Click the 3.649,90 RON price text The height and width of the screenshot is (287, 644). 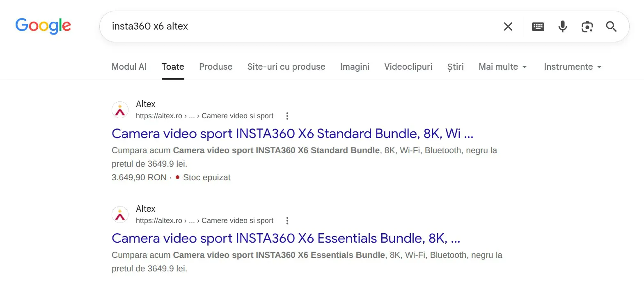[x=139, y=177]
